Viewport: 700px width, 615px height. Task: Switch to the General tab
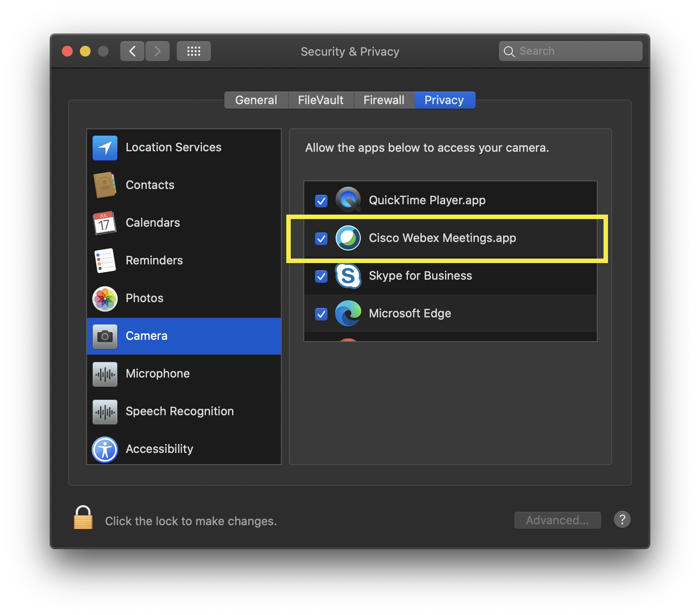click(x=256, y=100)
